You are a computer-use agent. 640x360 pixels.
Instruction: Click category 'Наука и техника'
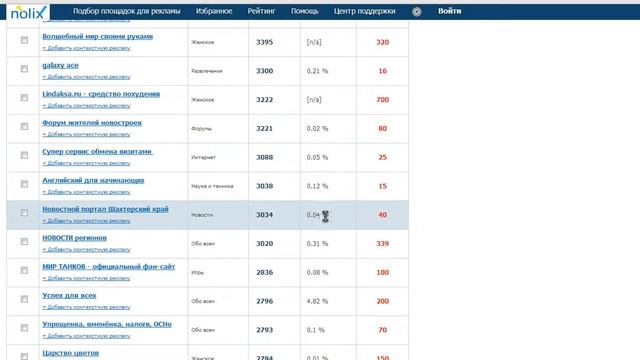[212, 186]
